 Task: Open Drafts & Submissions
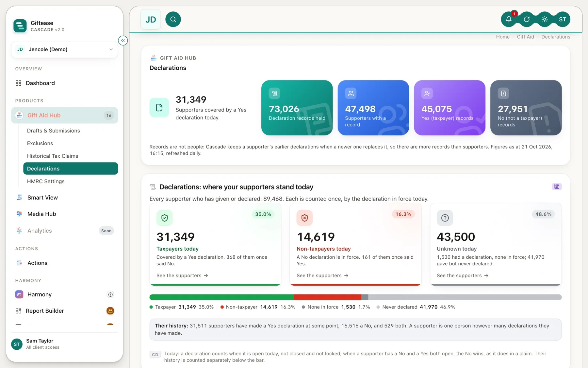pos(71,131)
